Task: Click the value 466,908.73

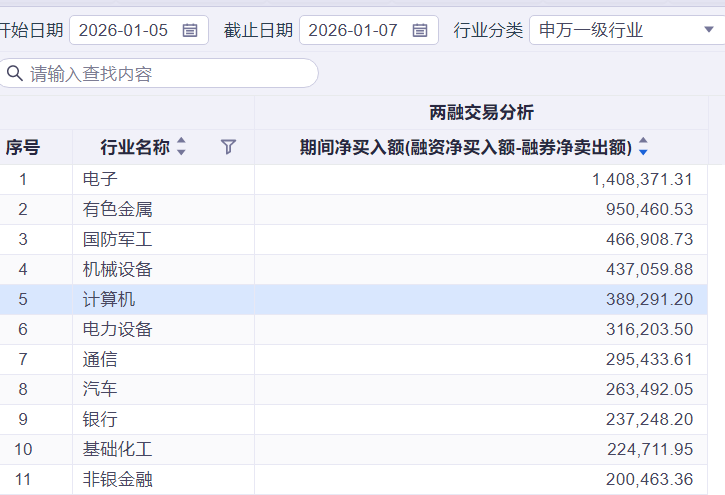Action: coord(649,239)
